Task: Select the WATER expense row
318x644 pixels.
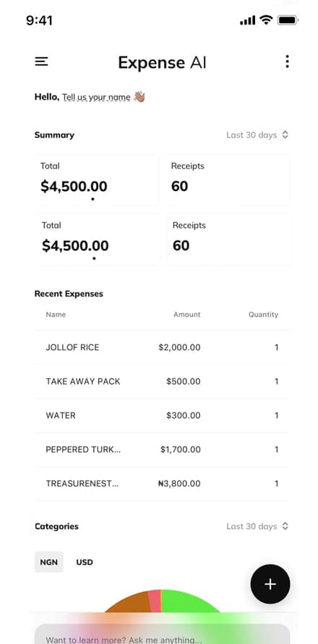Action: pos(162,415)
